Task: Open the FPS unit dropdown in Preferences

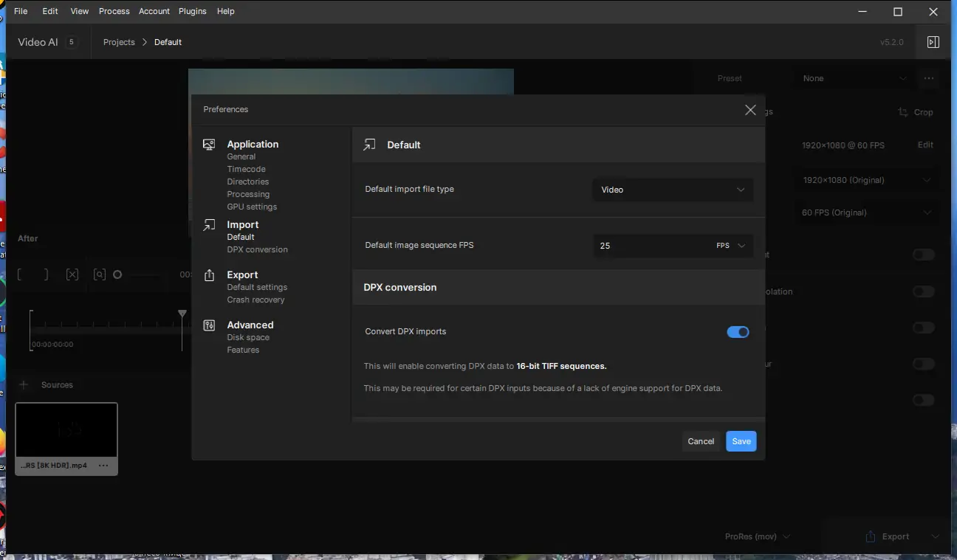Action: click(731, 246)
